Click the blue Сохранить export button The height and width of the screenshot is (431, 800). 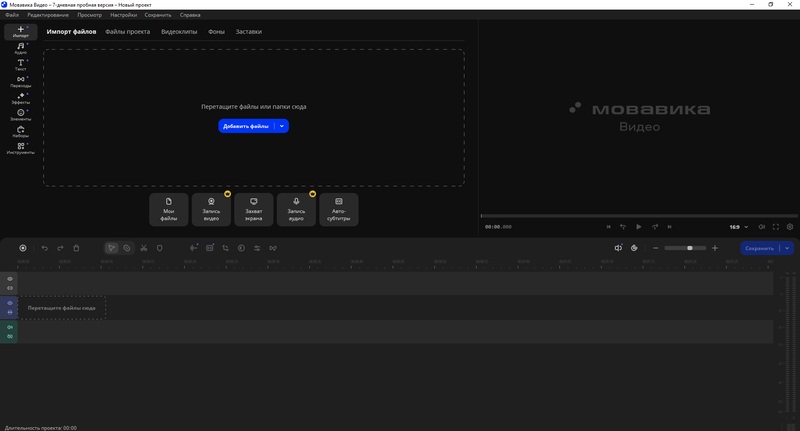pos(760,248)
